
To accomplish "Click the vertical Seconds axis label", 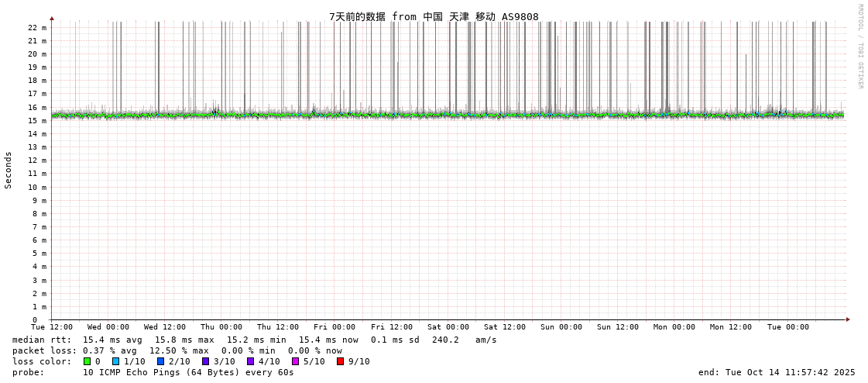I will point(9,170).
